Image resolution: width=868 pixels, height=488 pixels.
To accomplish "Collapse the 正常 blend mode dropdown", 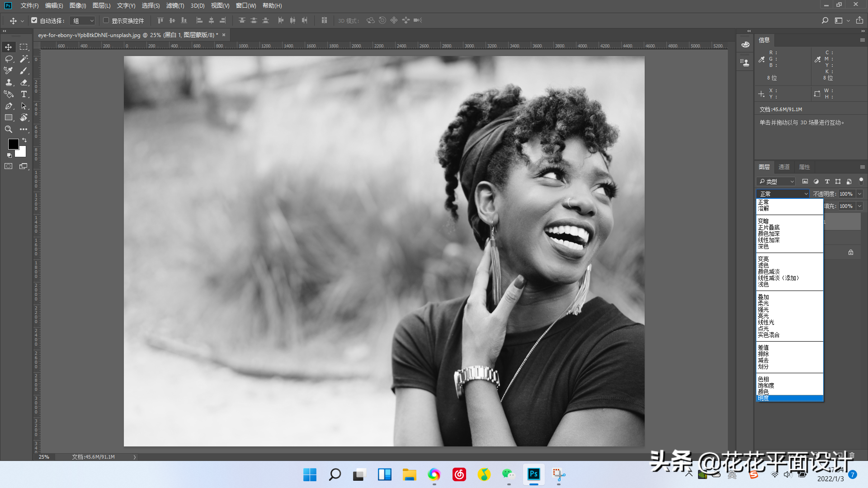I will tap(783, 194).
